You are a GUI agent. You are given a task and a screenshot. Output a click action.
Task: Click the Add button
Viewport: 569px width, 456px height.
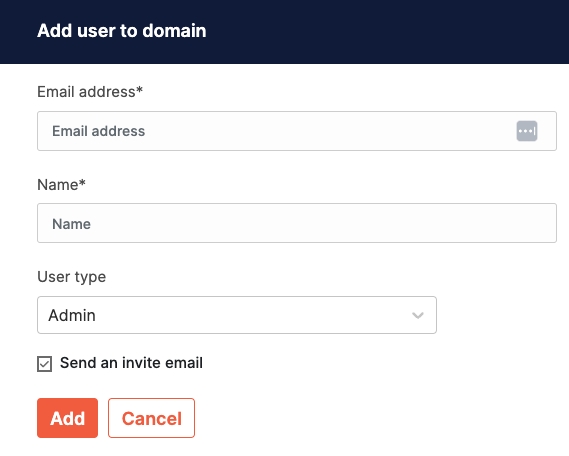[x=67, y=418]
